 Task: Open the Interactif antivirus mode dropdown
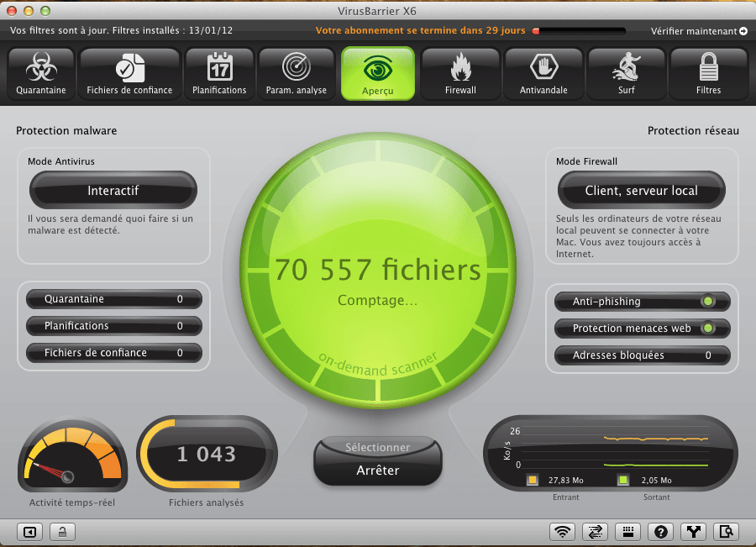point(113,191)
